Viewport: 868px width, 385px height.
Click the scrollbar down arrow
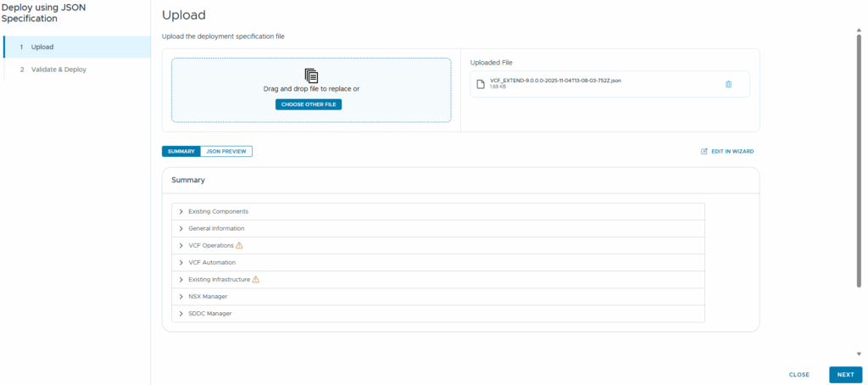(x=860, y=354)
